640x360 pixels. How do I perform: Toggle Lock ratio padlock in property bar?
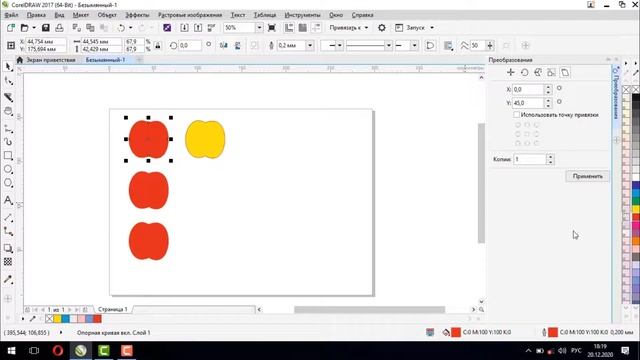coord(158,45)
